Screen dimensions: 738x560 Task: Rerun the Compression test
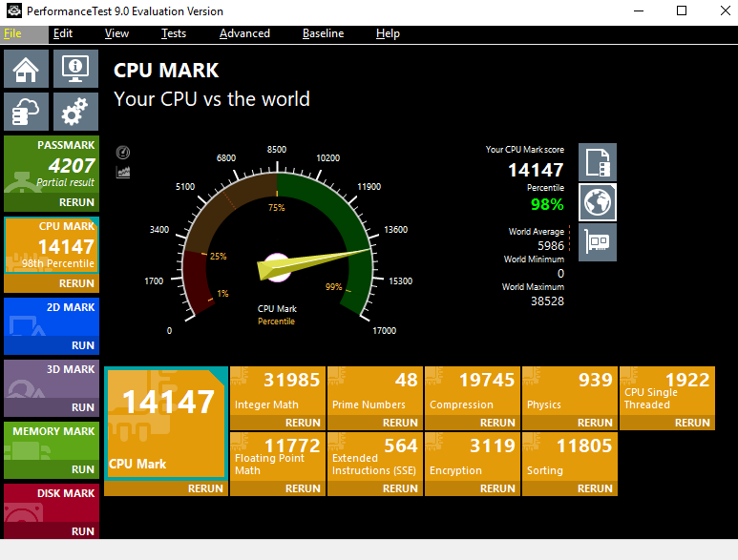coord(473,423)
